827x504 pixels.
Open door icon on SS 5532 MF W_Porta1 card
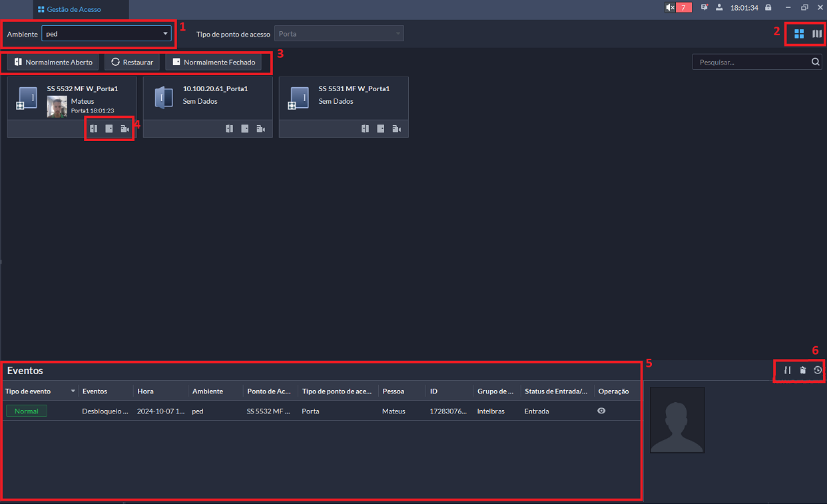point(93,128)
